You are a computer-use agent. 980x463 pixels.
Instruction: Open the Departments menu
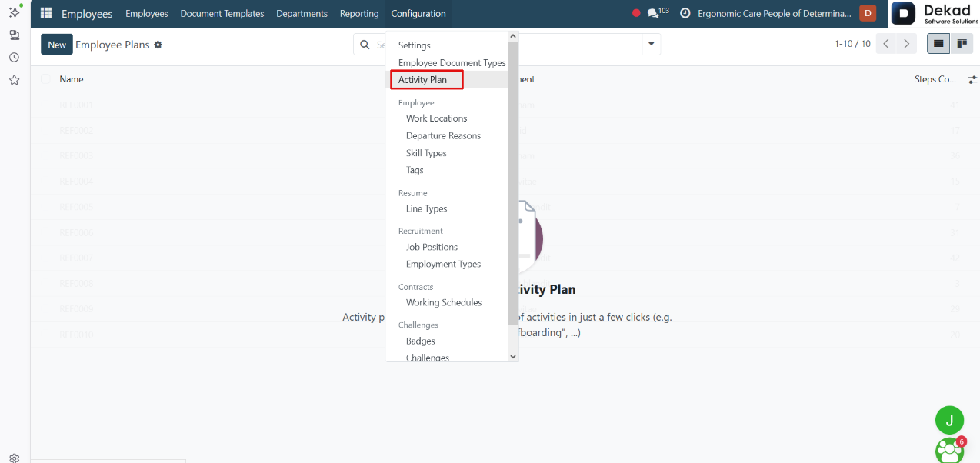click(302, 14)
